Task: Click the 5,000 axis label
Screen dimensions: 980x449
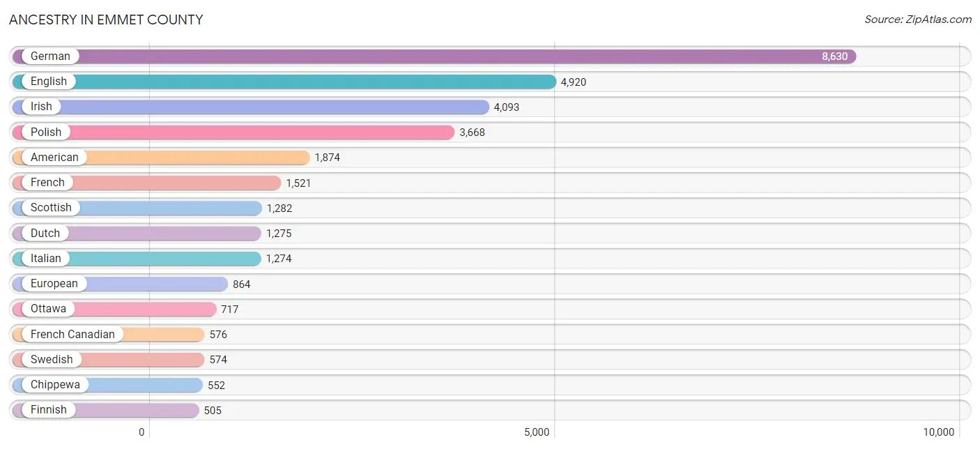Action: (x=537, y=432)
